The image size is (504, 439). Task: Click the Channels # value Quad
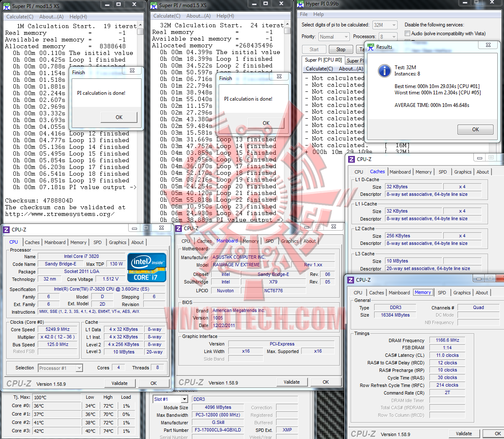pos(478,308)
